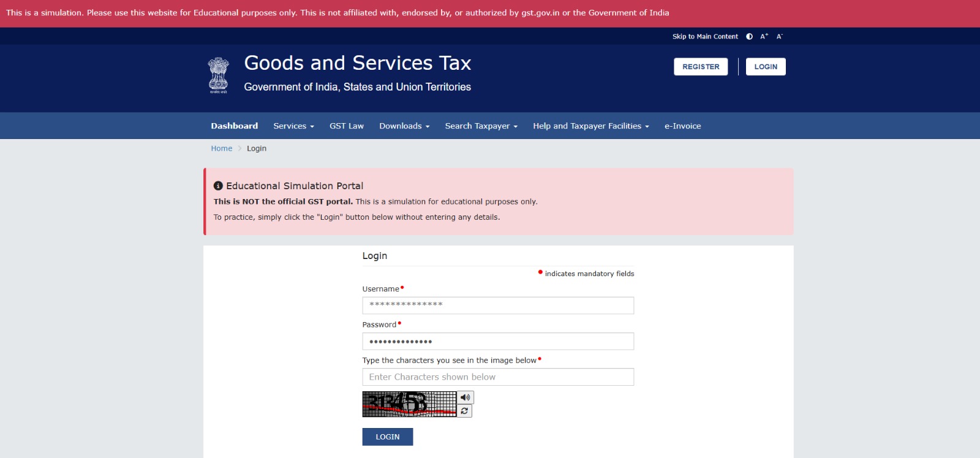Expand the Downloads dropdown menu
This screenshot has width=980, height=458.
404,126
